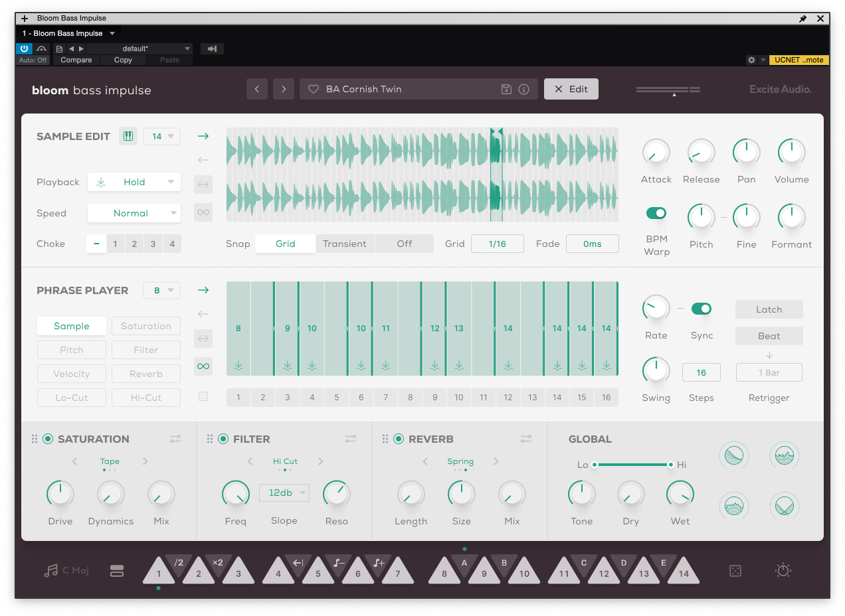Click the Steps value field showing 16

click(702, 372)
